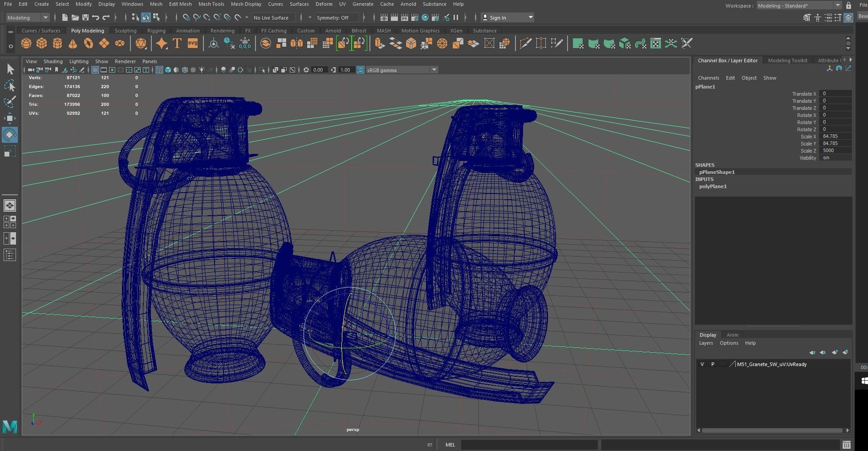This screenshot has width=868, height=451.
Task: Switch to the Anim layer tab
Action: pos(732,335)
